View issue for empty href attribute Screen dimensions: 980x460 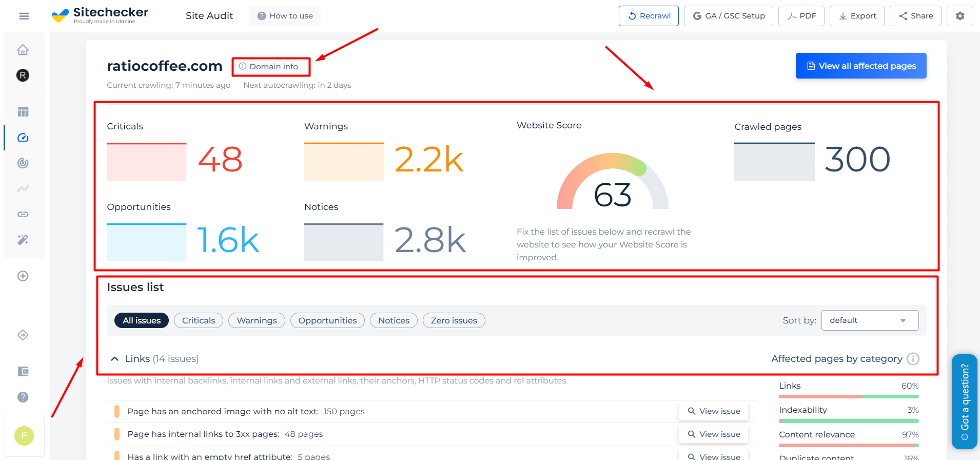(714, 456)
